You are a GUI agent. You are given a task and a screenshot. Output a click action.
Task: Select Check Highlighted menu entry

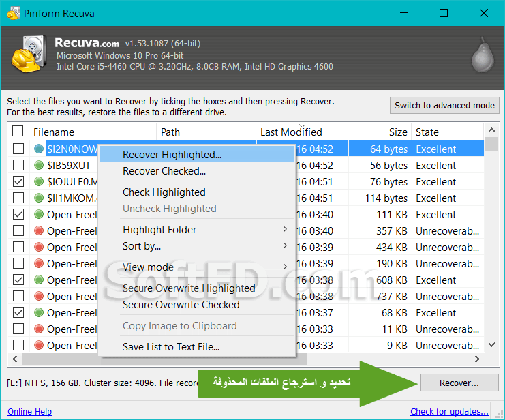(x=197, y=192)
